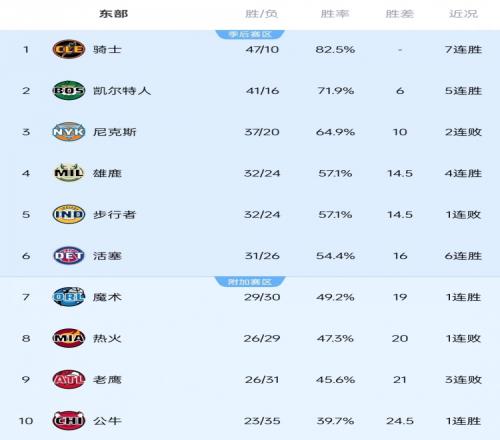This screenshot has height=440, width=500.
Task: Select the 东部 conference heading
Action: (x=113, y=14)
